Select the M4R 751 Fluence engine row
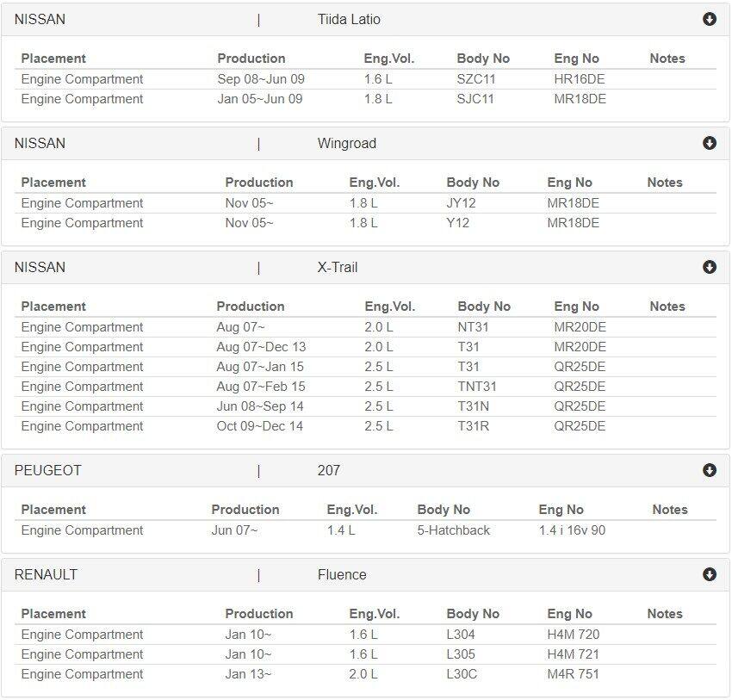Screen dimensions: 732x700 [x=365, y=674]
